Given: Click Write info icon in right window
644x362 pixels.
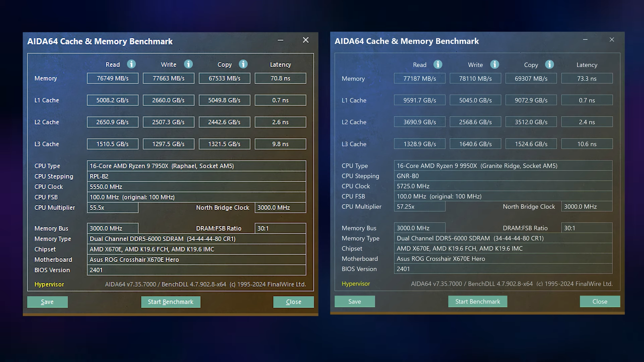Looking at the screenshot, I should (x=495, y=64).
